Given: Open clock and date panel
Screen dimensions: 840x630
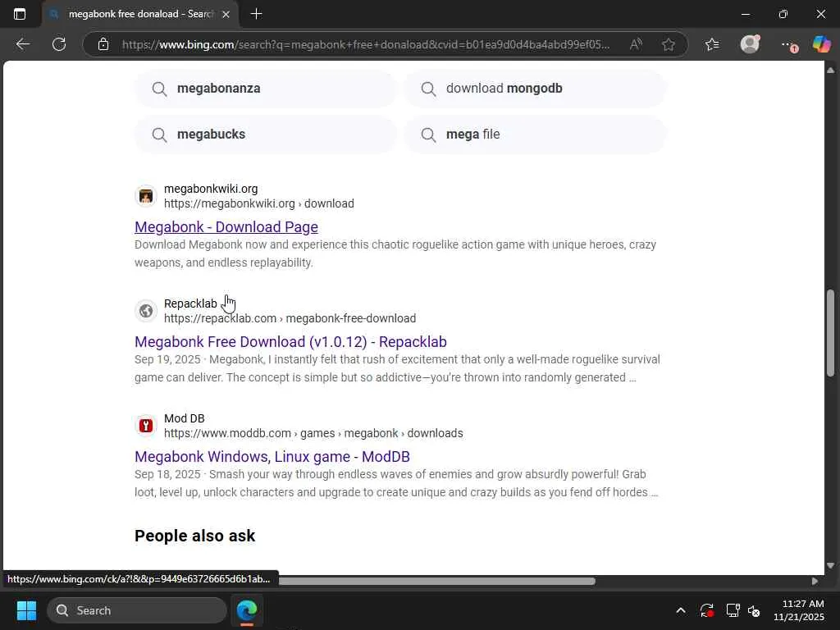Looking at the screenshot, I should pyautogui.click(x=799, y=610).
